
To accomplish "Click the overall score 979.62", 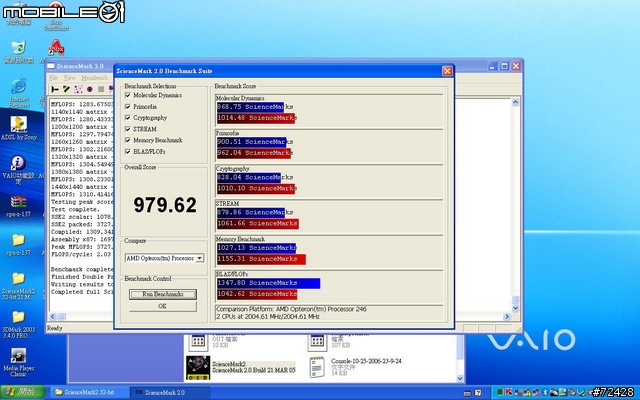I will [x=165, y=205].
